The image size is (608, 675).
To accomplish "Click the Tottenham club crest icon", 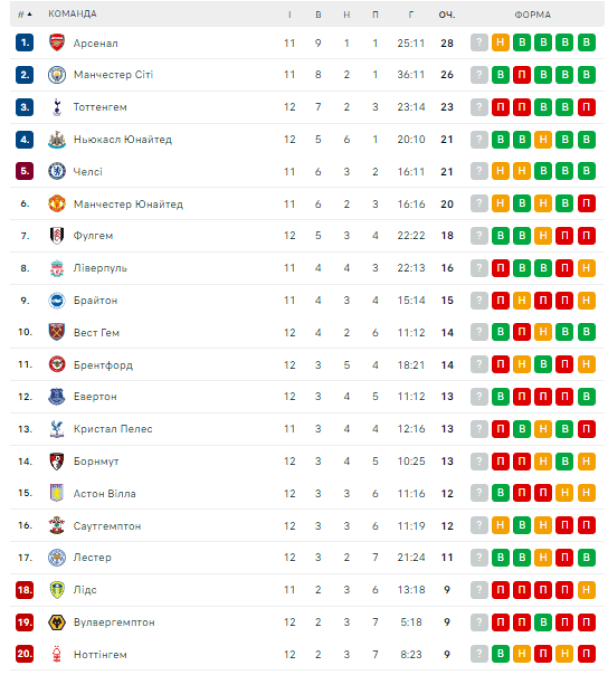I will 56,107.
